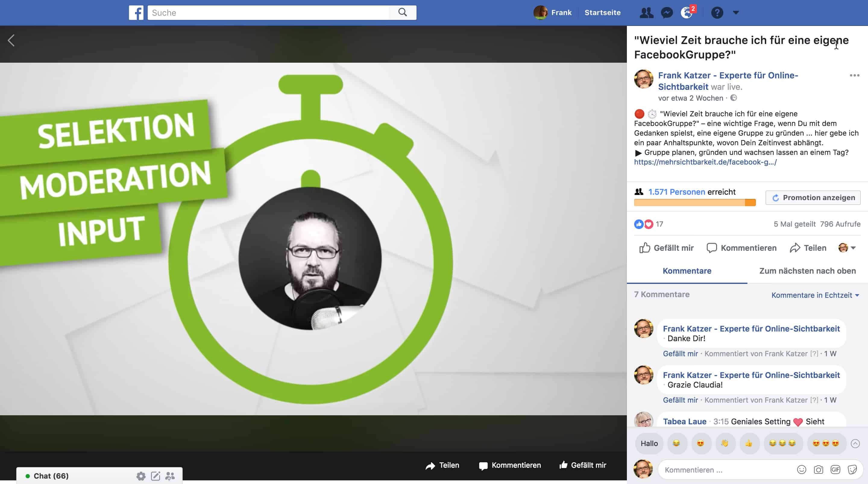Click Gefällt mir under Grazie Claudia comment
The width and height of the screenshot is (868, 484).
pyautogui.click(x=680, y=400)
